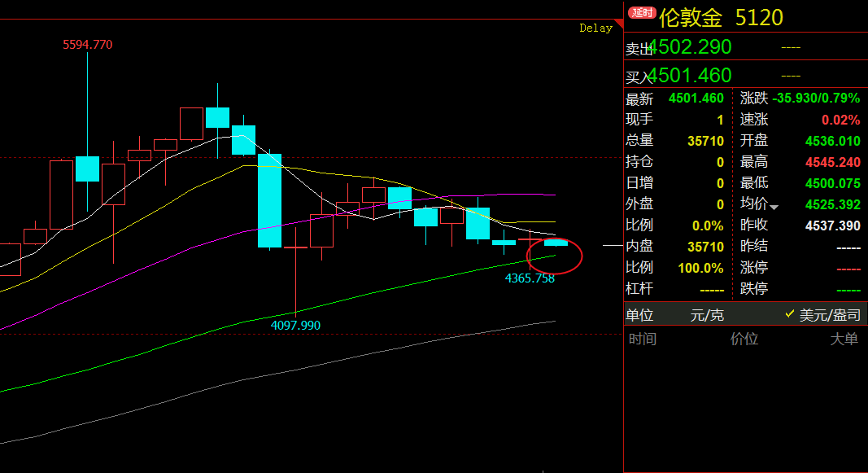This screenshot has width=868, height=473.
Task: Click the 单位 label
Action: click(639, 315)
